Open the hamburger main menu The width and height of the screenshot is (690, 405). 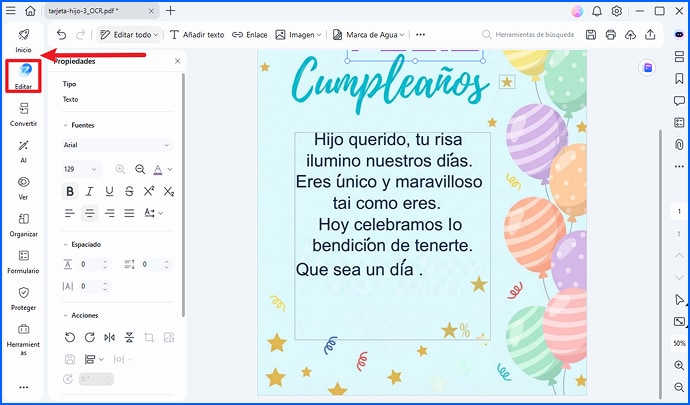11,11
